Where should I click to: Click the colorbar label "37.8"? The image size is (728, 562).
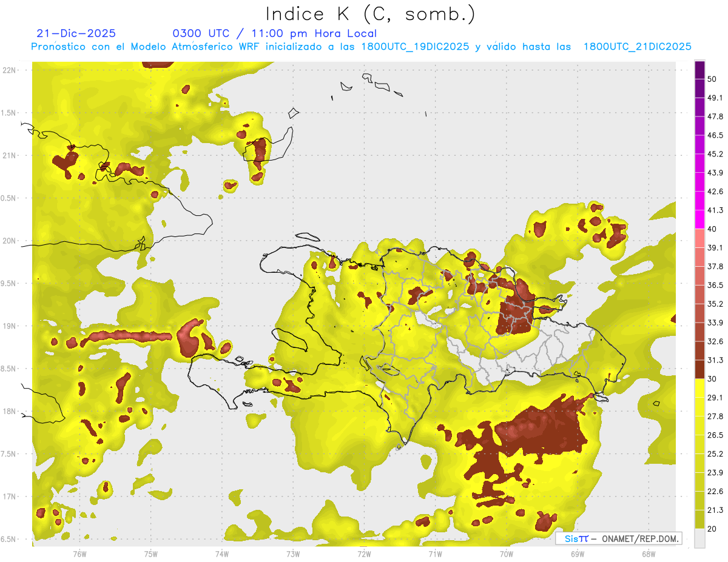point(715,266)
